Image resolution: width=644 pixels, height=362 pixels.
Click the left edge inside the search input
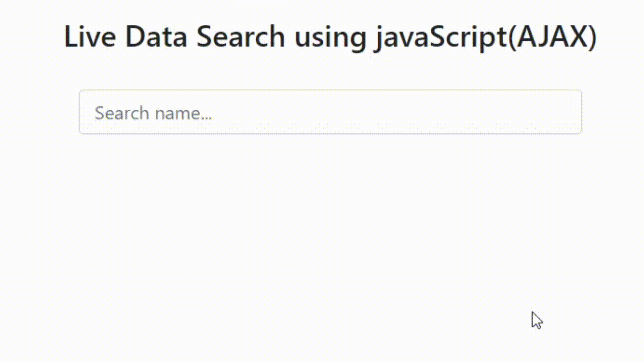pos(87,112)
